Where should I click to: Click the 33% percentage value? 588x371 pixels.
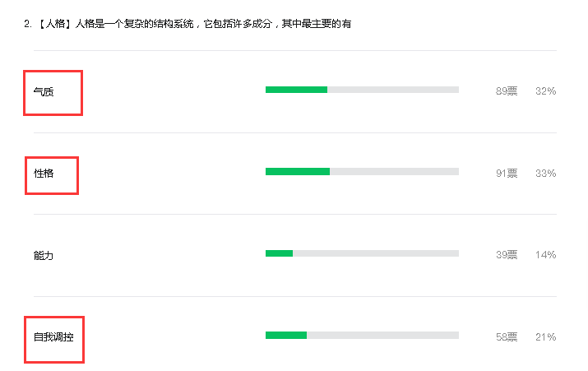pyautogui.click(x=545, y=174)
